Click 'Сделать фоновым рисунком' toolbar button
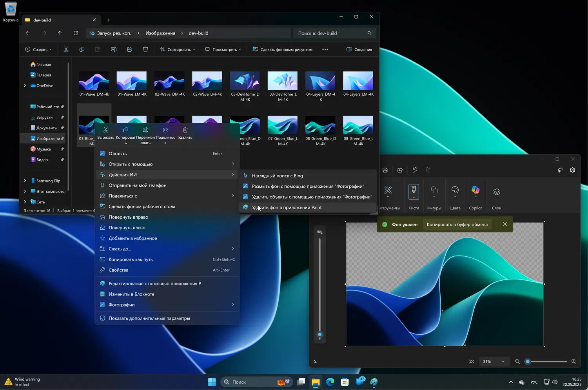 (x=283, y=49)
